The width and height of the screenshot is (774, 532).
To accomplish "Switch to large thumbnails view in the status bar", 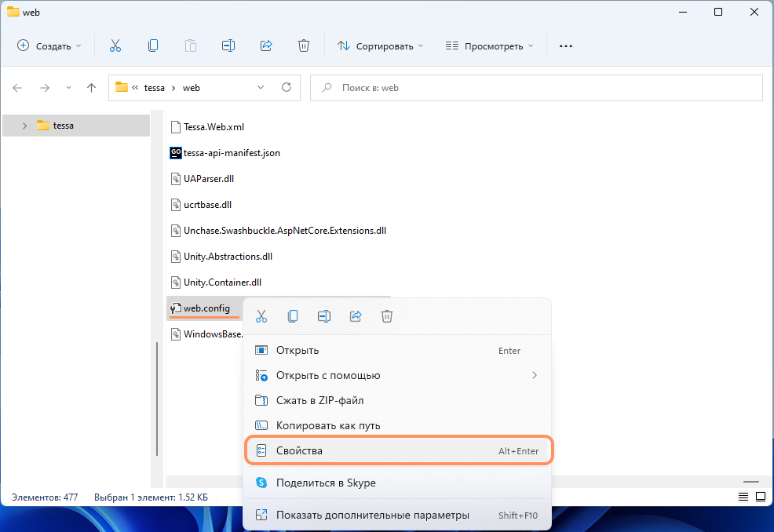I will coord(760,497).
